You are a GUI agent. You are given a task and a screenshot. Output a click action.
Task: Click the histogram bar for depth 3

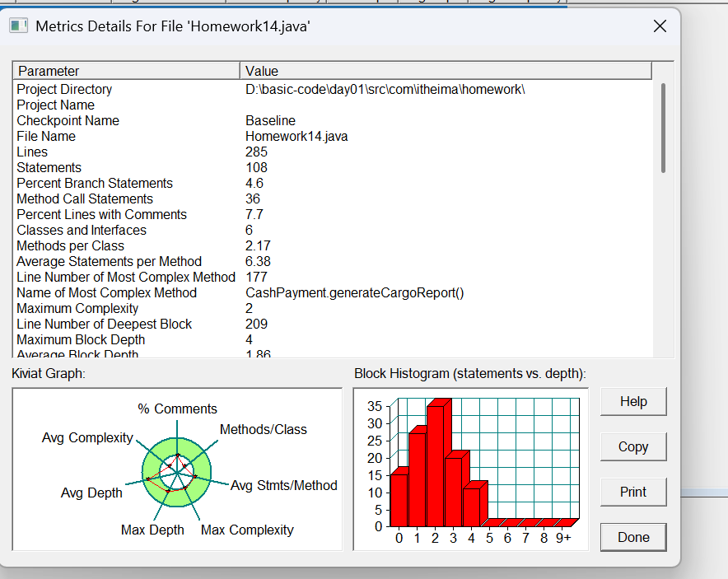coord(453,491)
